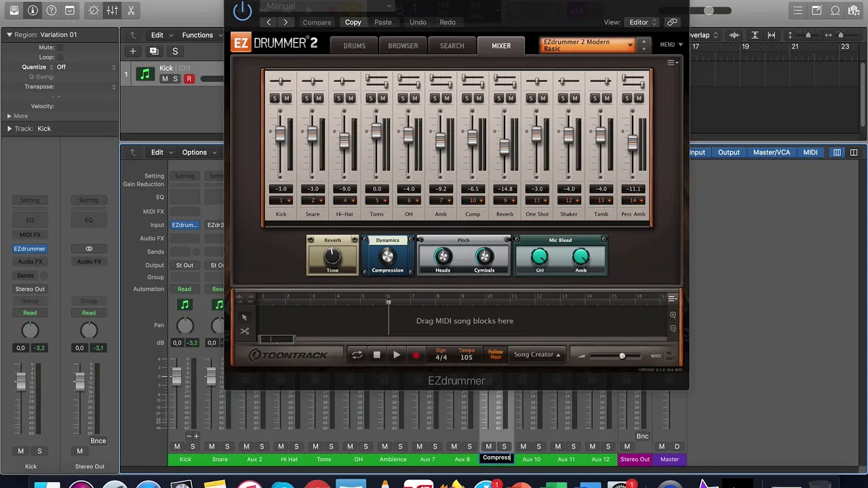Image resolution: width=868 pixels, height=488 pixels.
Task: Toggle the Mixer faders icon in toolbar
Action: (113, 11)
